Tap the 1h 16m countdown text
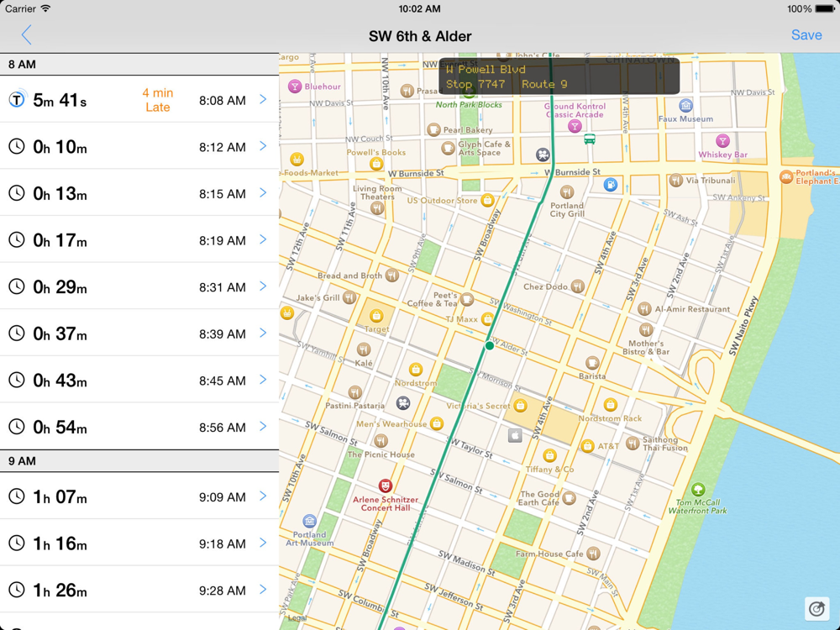This screenshot has height=630, width=840. 60,543
